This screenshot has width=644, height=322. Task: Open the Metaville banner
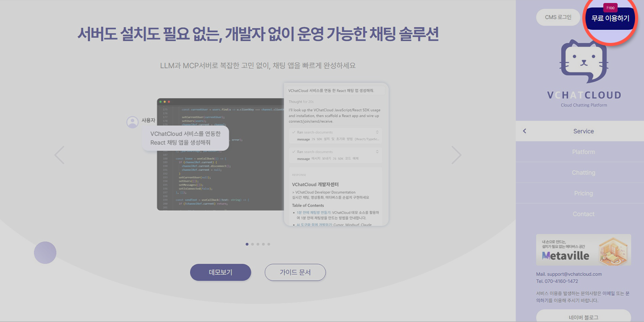click(584, 250)
